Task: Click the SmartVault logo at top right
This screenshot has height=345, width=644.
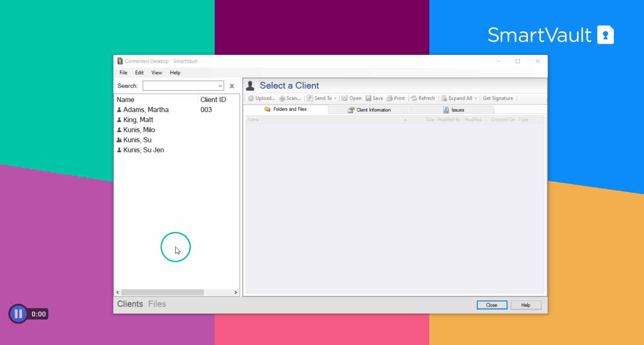Action: pos(551,35)
